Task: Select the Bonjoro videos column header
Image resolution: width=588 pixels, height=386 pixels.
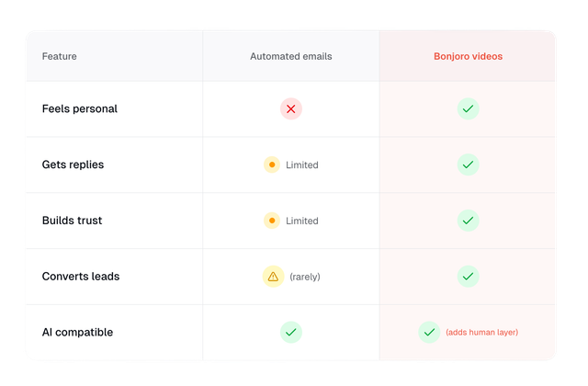Action: 468,56
